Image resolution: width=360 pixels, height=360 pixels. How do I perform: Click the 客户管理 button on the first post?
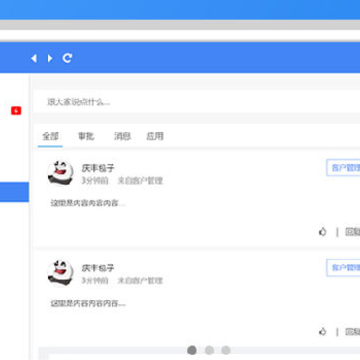[343, 168]
